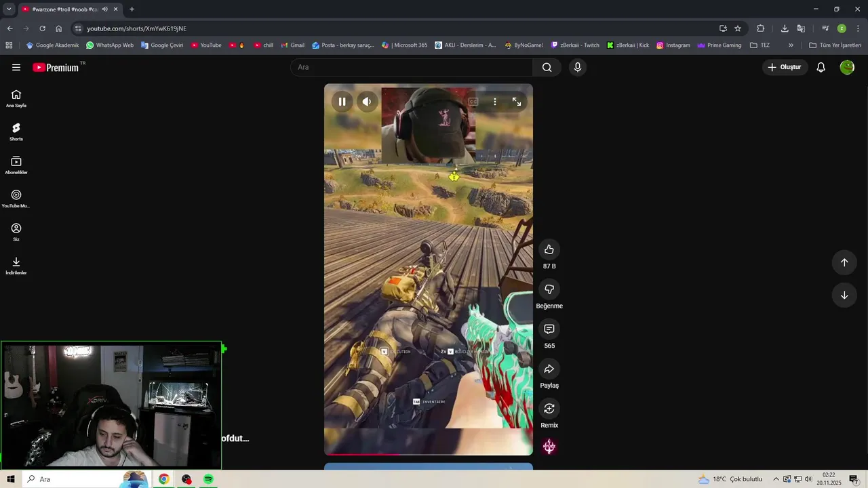
Task: Open the Windows Start menu
Action: [11, 479]
